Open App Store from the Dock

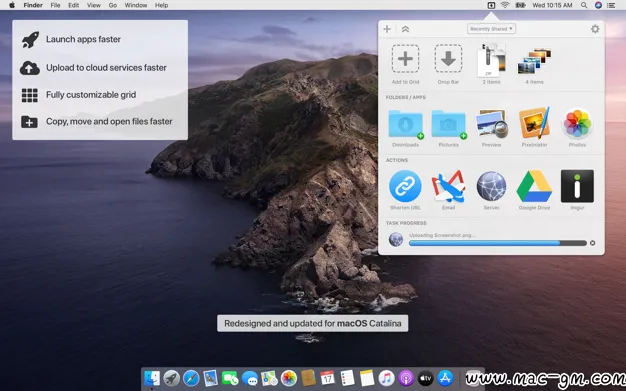point(445,378)
